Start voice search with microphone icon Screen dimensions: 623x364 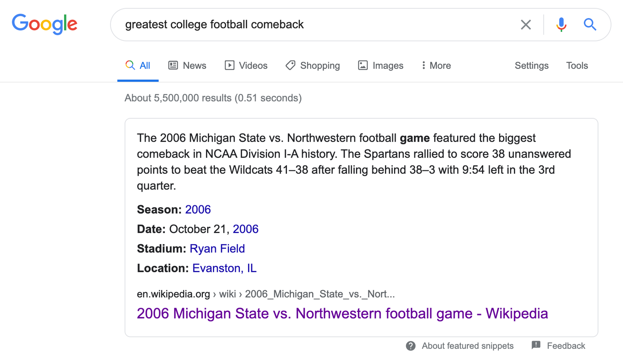(x=561, y=24)
